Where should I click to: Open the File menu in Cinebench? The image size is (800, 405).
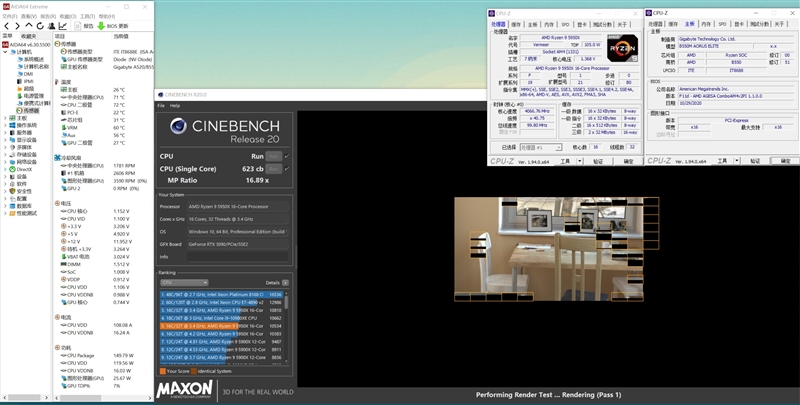coord(160,105)
